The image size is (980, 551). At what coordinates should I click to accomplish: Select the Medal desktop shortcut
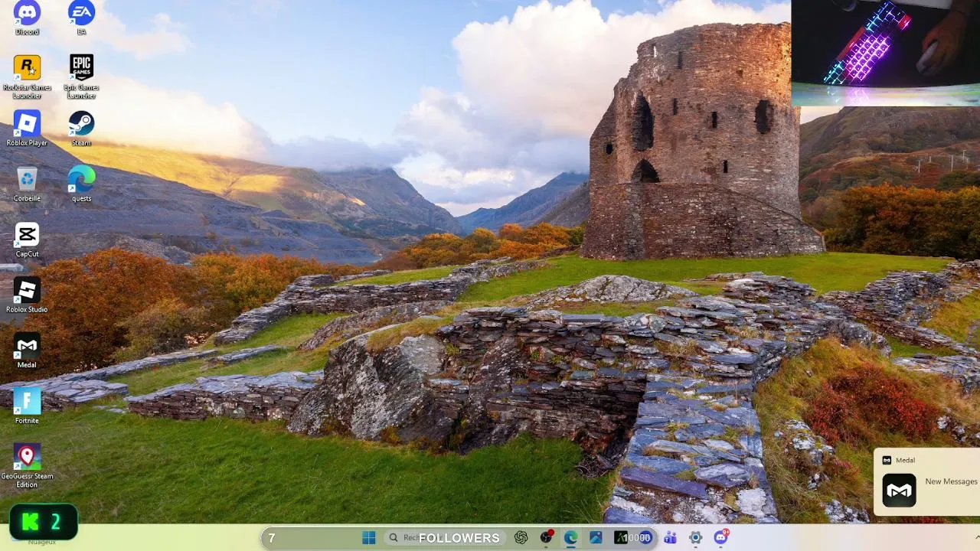[x=27, y=351]
